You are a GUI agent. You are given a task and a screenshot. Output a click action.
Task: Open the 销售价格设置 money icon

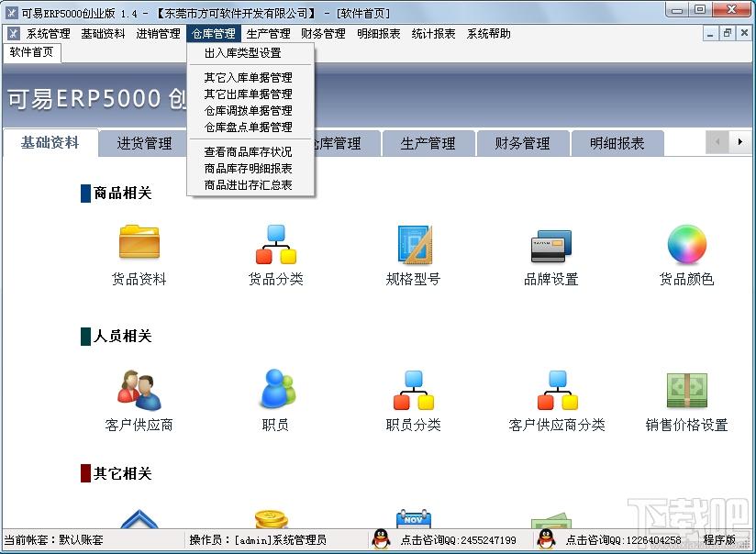click(687, 391)
